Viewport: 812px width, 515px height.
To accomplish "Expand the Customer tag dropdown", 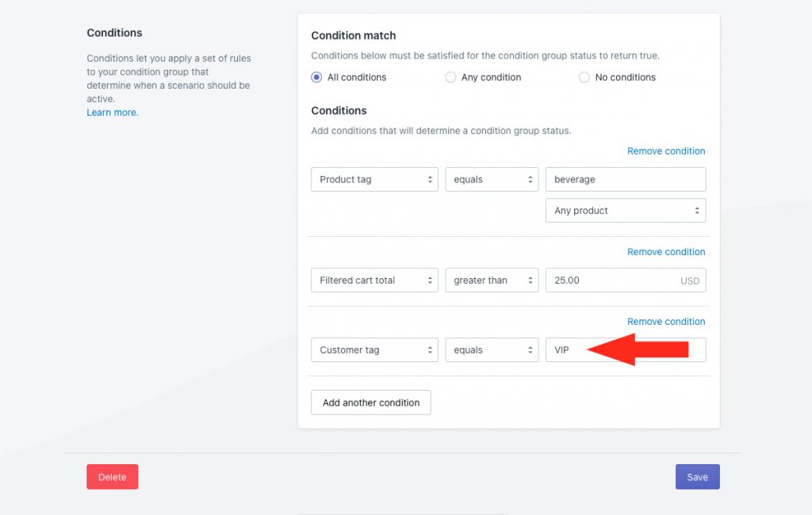I will [x=374, y=350].
